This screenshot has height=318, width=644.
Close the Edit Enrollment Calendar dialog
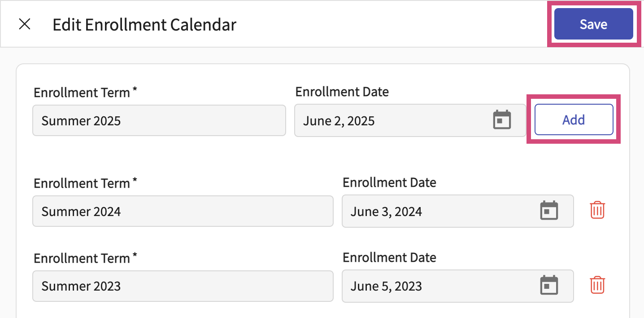click(x=25, y=24)
